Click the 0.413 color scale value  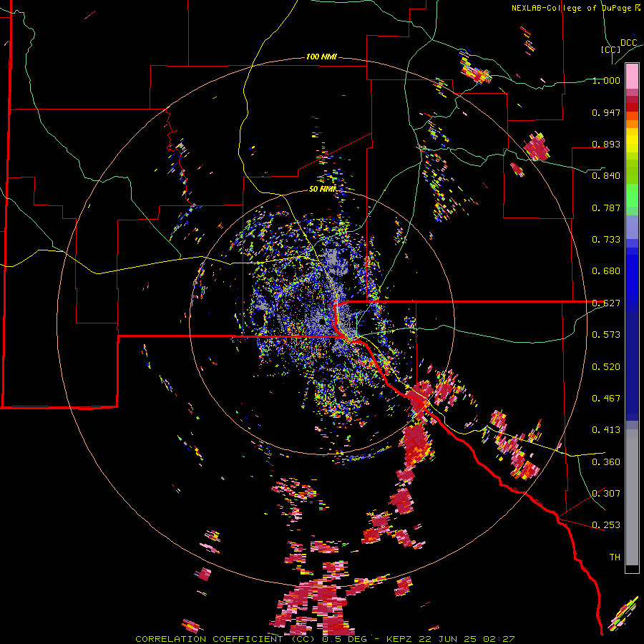coord(606,430)
